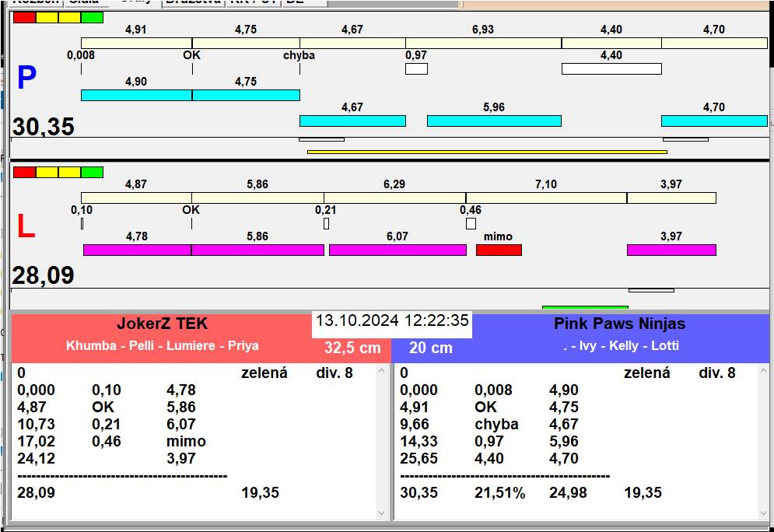Click the 0,21 change box in lane L
Viewport: 774px width, 532px height.
coord(326,223)
